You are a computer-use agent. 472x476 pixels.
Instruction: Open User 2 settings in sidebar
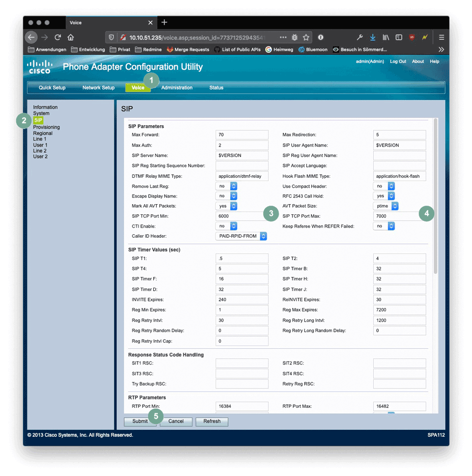tap(40, 156)
